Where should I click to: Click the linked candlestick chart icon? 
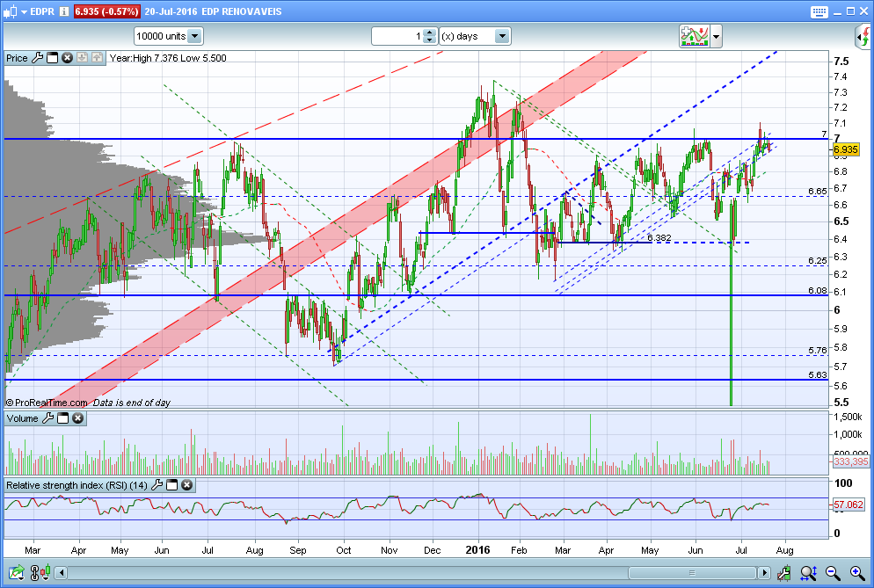pyautogui.click(x=40, y=572)
